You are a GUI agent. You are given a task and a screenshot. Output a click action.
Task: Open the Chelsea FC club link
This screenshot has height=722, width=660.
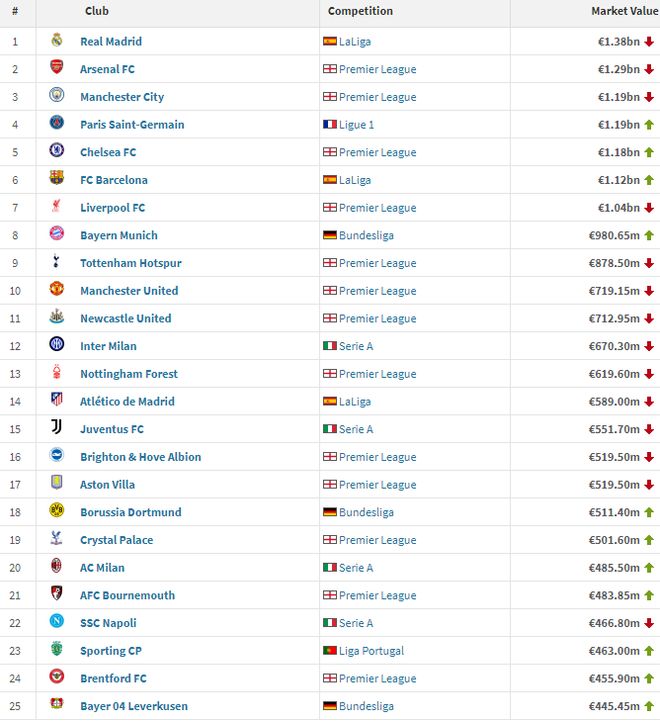click(x=108, y=152)
